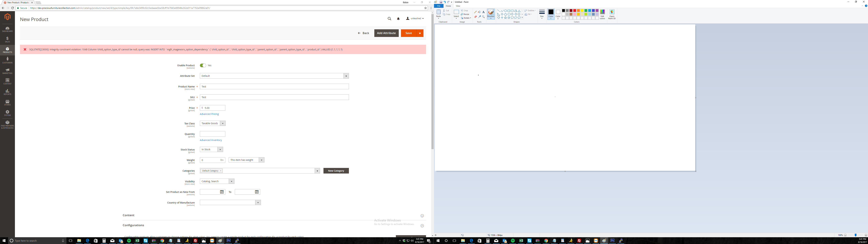Image resolution: width=868 pixels, height=244 pixels.
Task: Open the Sales section in Magento sidebar
Action: [7, 40]
